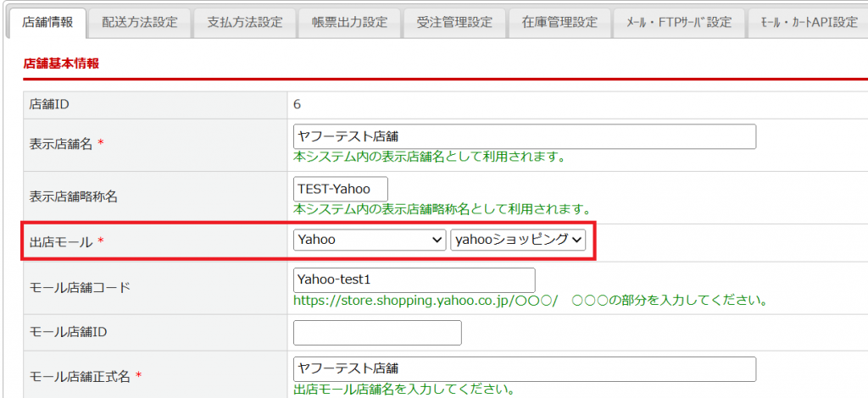Open the メール・FTPサーバ設定 tab
This screenshot has height=398, width=868.
[x=678, y=23]
